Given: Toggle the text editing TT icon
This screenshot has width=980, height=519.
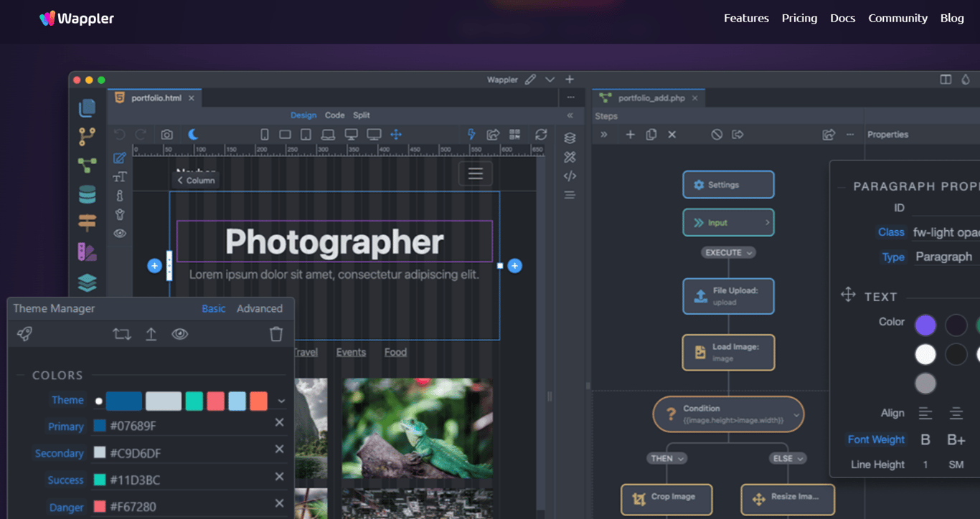Looking at the screenshot, I should 120,177.
